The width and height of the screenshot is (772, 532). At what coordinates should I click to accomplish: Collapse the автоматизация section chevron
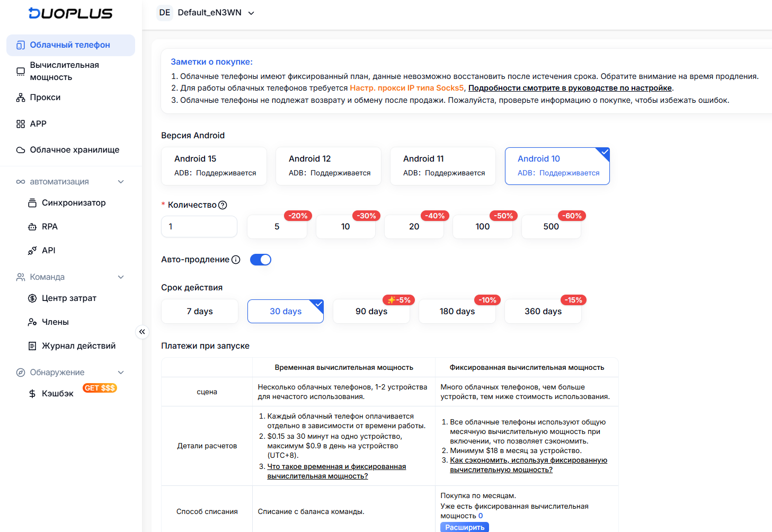click(x=121, y=182)
